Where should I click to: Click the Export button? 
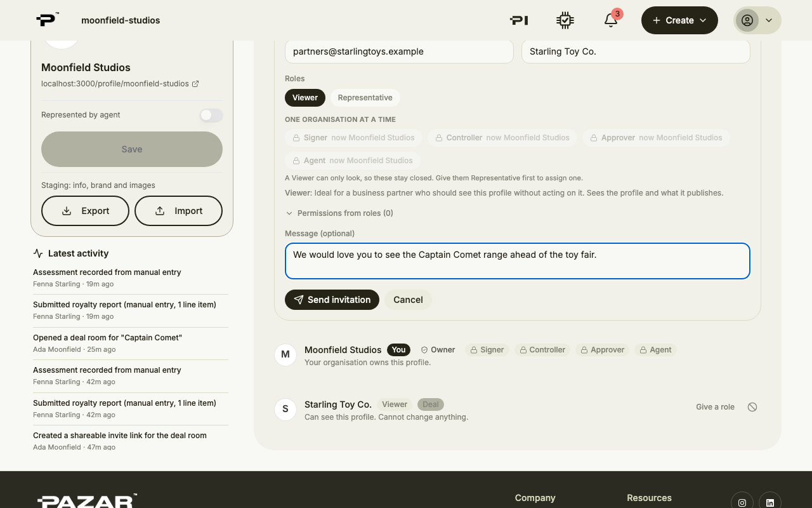tap(85, 211)
